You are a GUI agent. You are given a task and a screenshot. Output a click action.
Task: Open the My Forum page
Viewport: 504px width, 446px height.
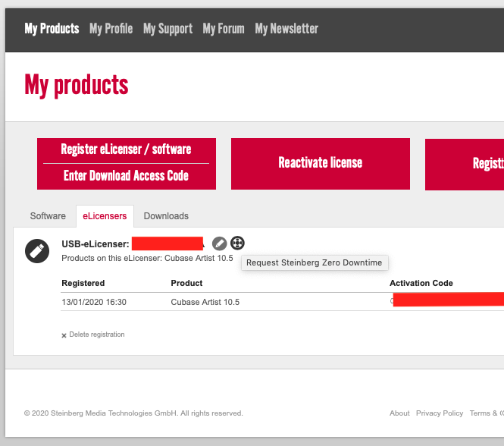point(224,29)
